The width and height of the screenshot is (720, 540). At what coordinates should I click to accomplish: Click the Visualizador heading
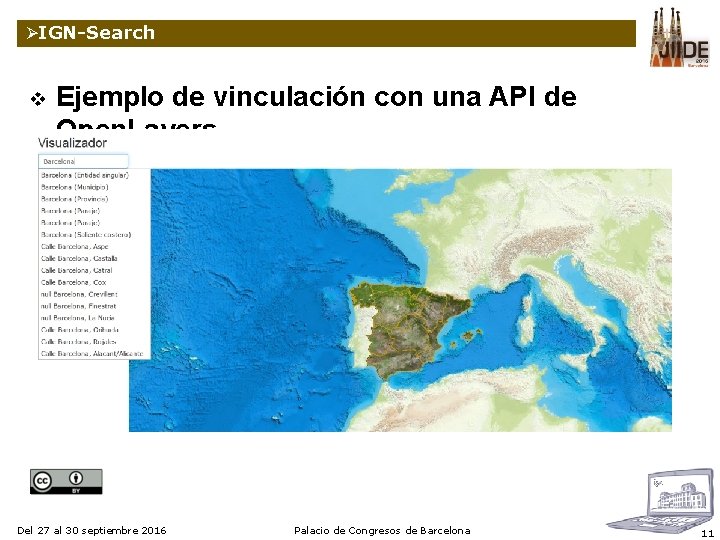pos(72,143)
